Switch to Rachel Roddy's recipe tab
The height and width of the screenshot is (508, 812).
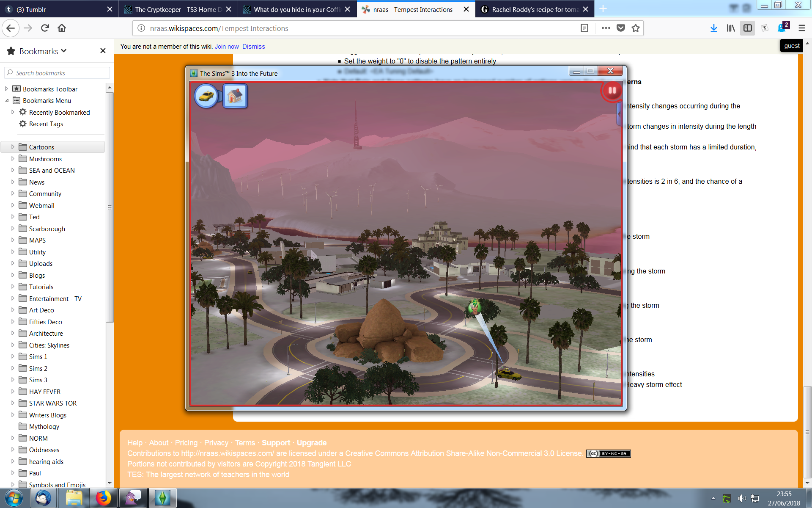(535, 9)
